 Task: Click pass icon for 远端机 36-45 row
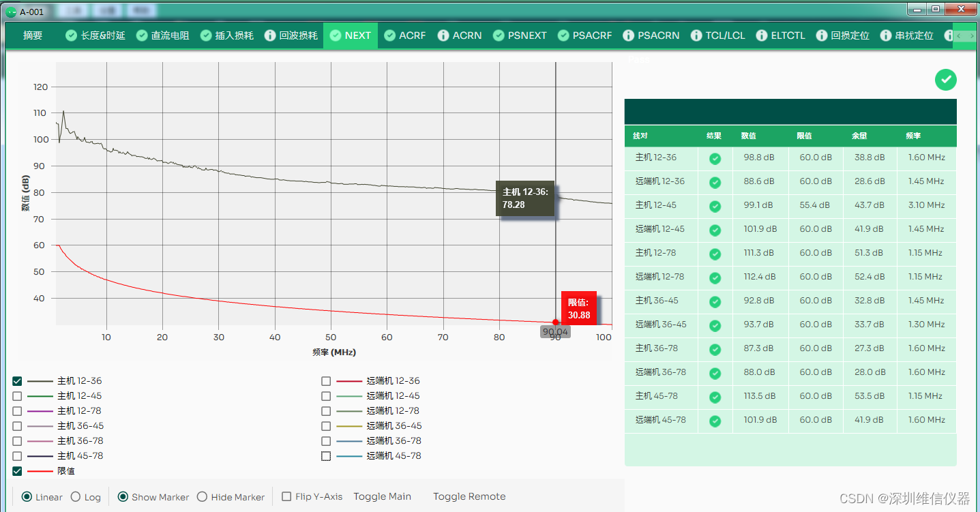coord(715,326)
